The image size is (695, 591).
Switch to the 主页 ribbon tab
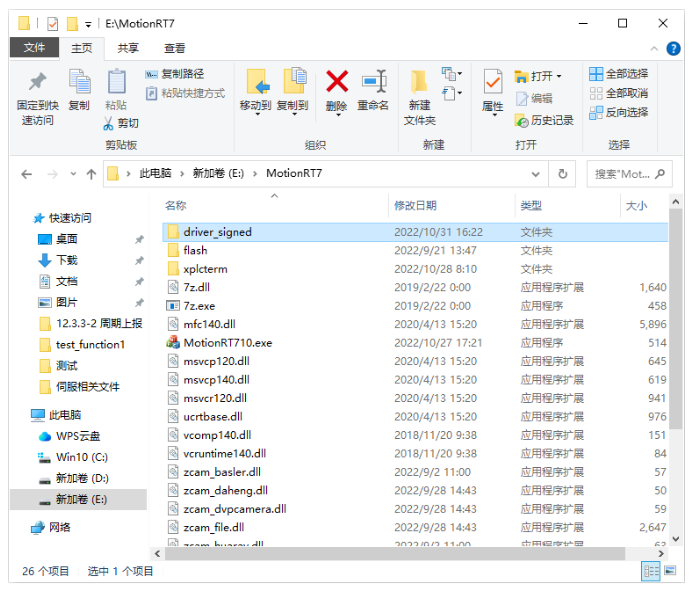[x=82, y=48]
